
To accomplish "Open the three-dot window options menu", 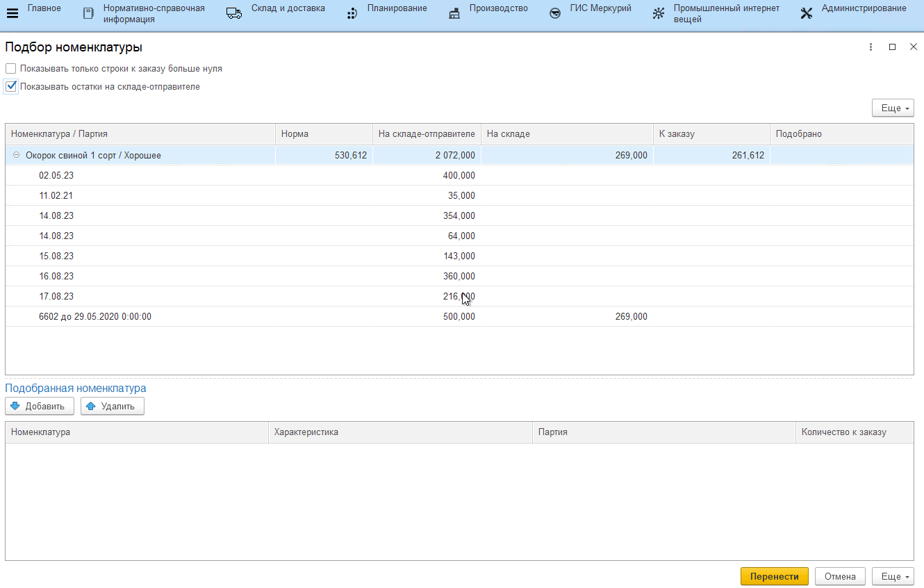I will coord(871,47).
